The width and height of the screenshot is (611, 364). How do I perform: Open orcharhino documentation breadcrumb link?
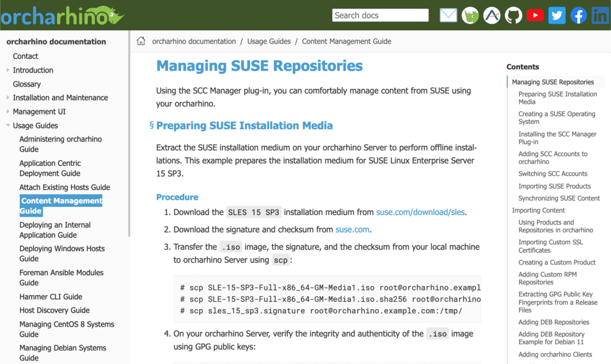[x=193, y=41]
